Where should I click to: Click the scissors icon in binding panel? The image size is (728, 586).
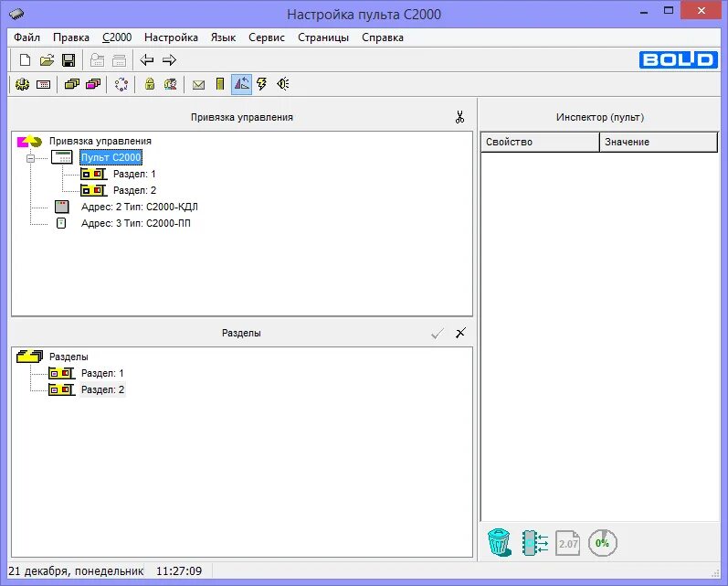459,117
